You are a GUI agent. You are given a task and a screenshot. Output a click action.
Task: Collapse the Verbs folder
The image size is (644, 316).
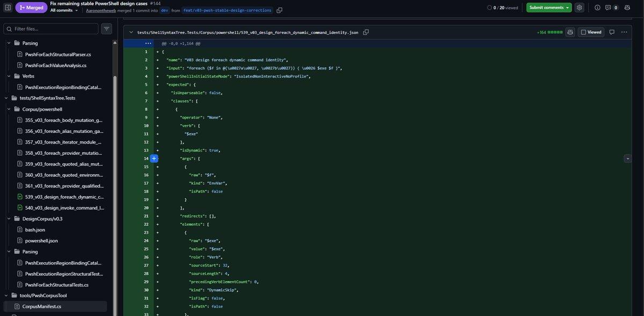click(x=9, y=76)
